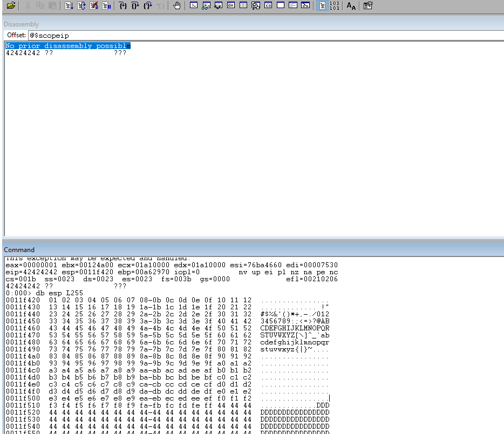The image size is (504, 434).
Task: Toggle breakpoint using the hand icon
Action: [177, 6]
